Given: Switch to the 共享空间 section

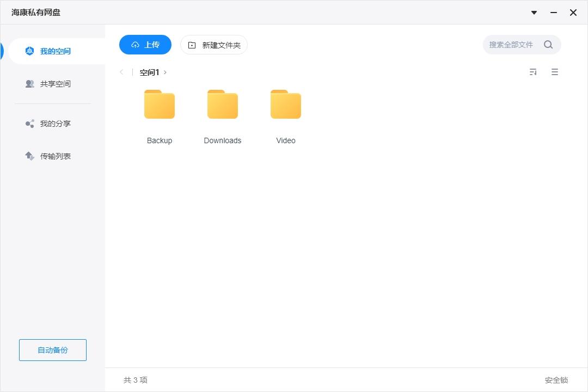Looking at the screenshot, I should click(x=56, y=83).
